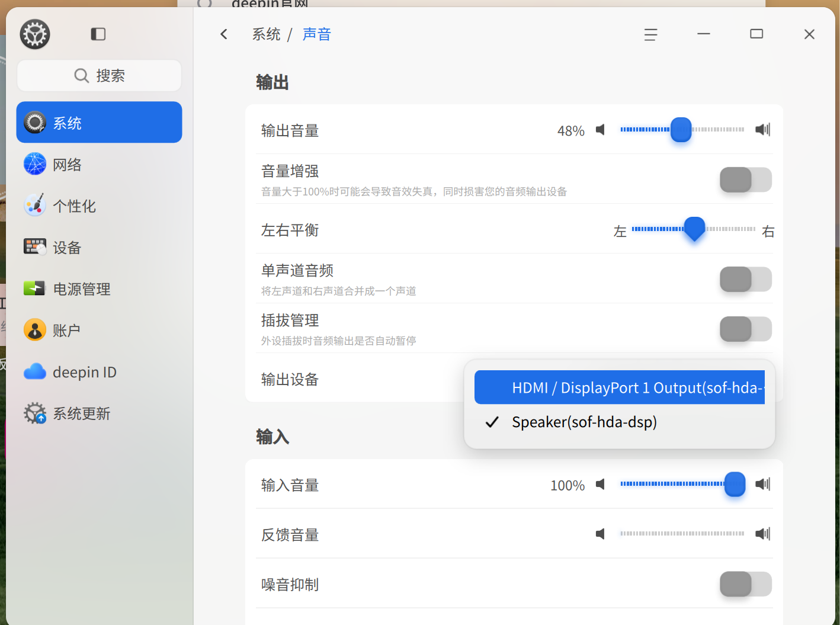Enable the 噪音抑制 switch
This screenshot has width=840, height=625.
(x=746, y=584)
